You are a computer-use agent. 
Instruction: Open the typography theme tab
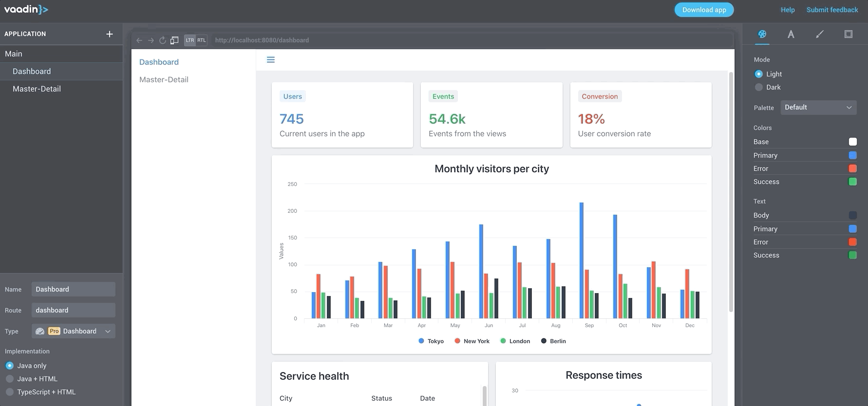pyautogui.click(x=791, y=34)
